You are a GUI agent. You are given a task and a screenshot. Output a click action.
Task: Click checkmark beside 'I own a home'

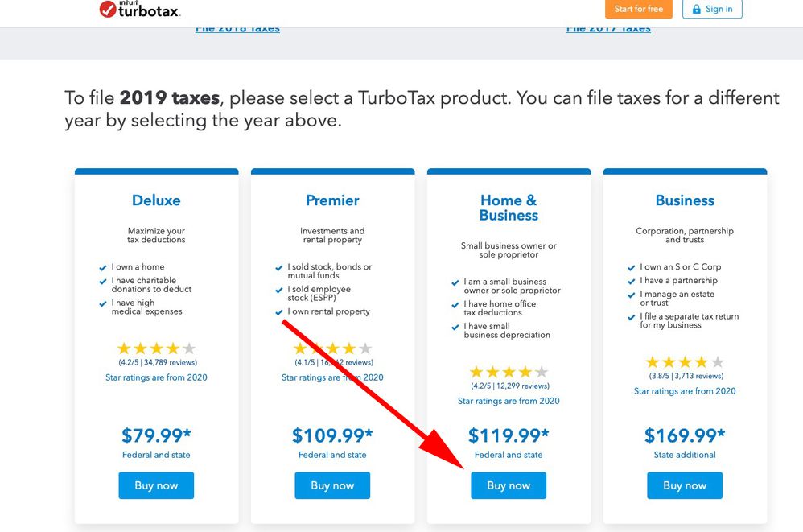(x=103, y=267)
